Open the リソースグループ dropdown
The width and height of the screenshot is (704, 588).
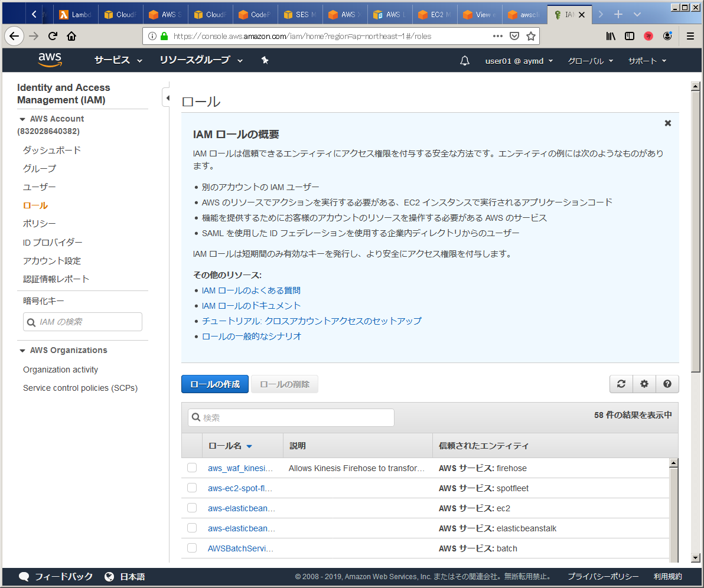[x=201, y=60]
